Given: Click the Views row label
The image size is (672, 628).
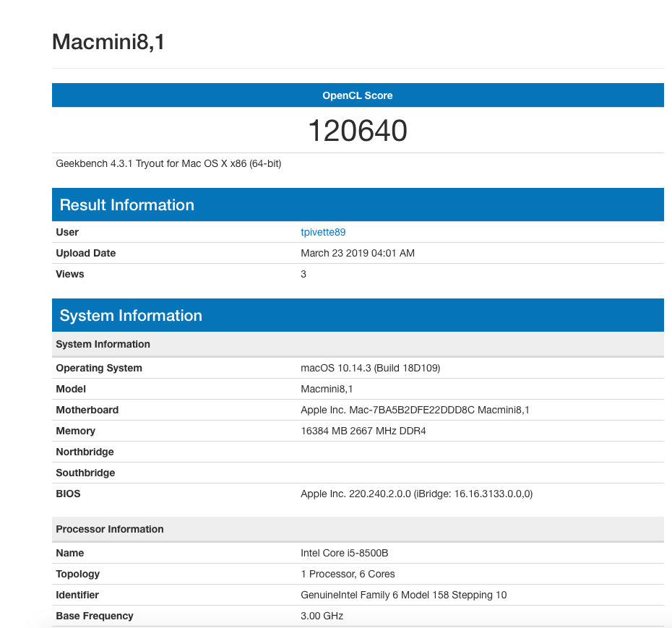Looking at the screenshot, I should coord(70,274).
